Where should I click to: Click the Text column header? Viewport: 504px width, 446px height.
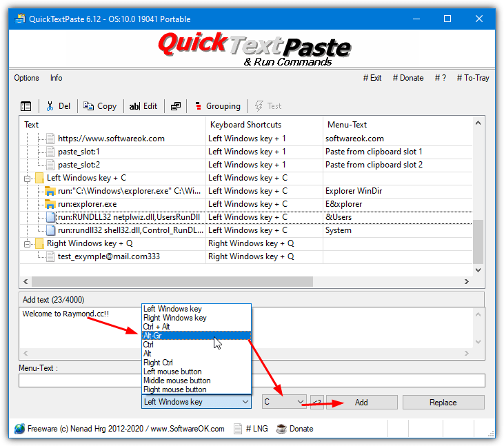(113, 125)
